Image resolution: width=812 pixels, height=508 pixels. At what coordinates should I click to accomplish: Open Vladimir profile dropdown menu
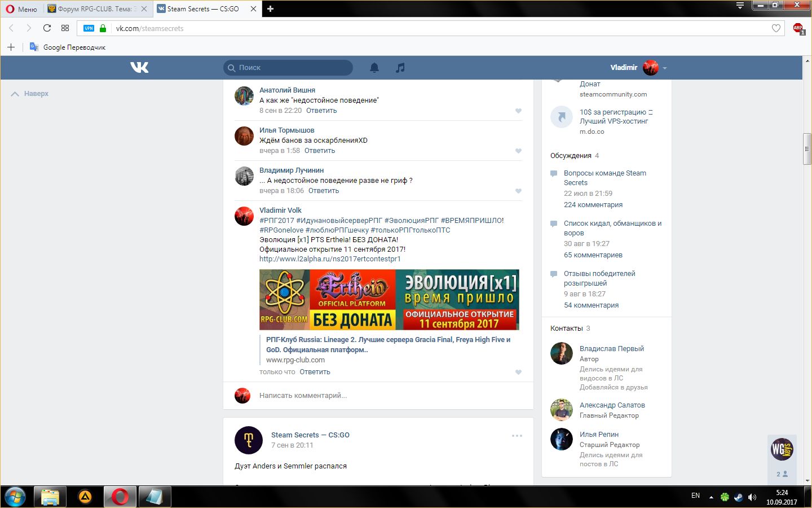(638, 68)
